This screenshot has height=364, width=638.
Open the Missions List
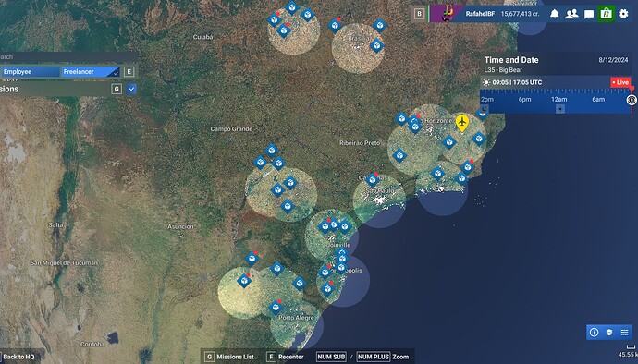(229, 357)
